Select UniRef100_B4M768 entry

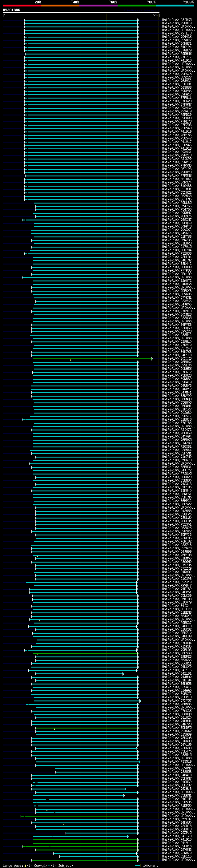click(177, 352)
